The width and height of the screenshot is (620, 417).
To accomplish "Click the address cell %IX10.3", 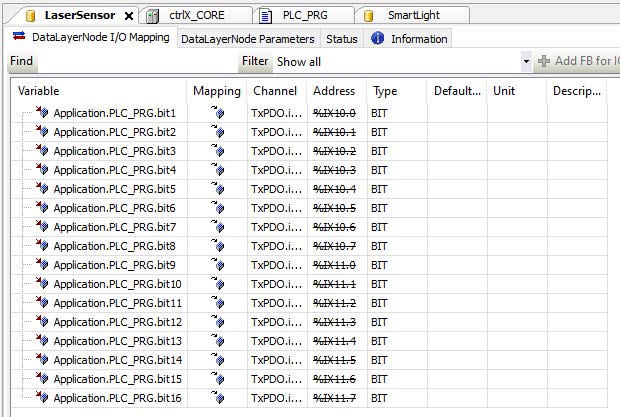I will point(334,170).
